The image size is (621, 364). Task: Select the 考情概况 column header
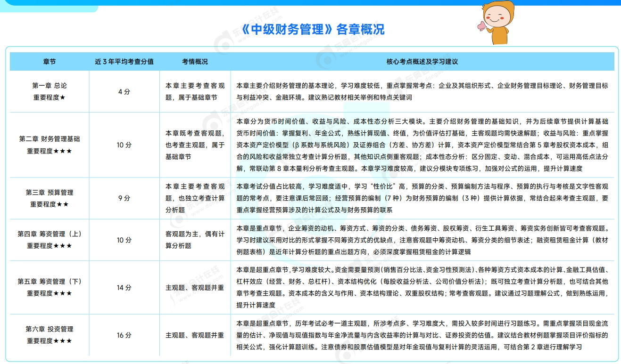(195, 61)
